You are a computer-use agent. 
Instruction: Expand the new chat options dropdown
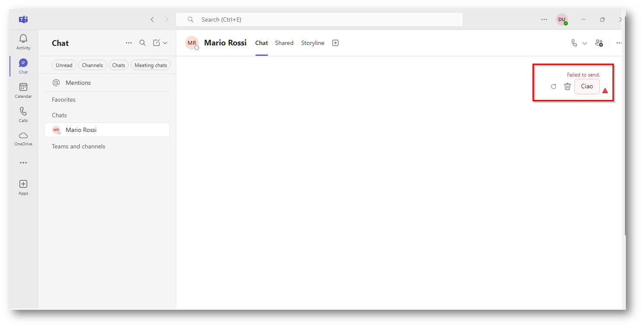click(165, 43)
